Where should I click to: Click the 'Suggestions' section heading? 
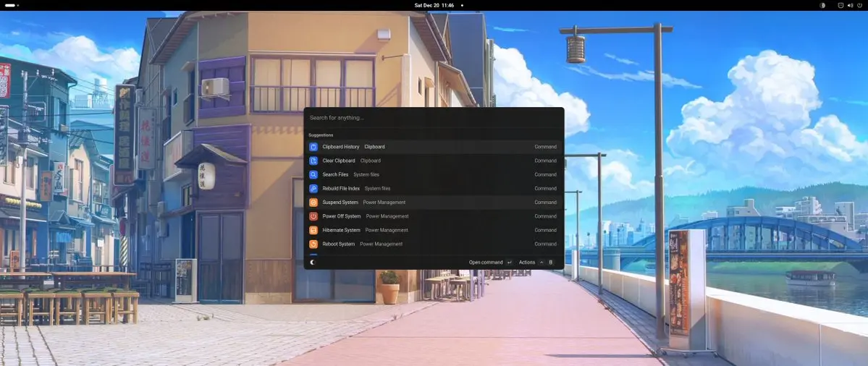[321, 135]
